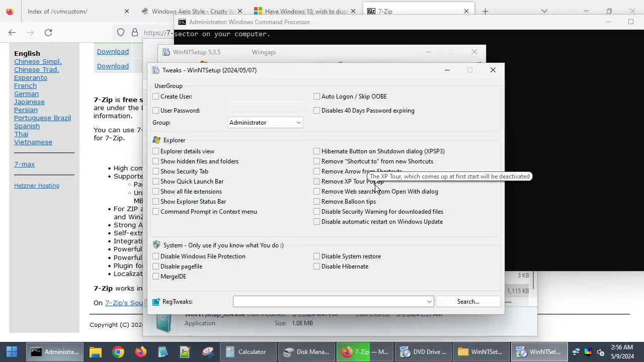Click the System section shield icon
The width and height of the screenshot is (644, 362).
tap(156, 245)
